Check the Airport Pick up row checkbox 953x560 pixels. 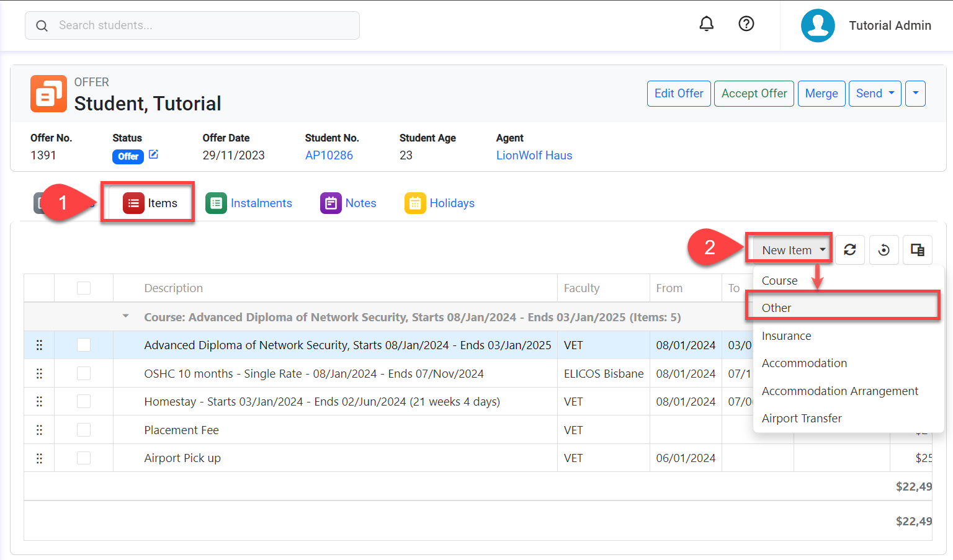tap(84, 458)
